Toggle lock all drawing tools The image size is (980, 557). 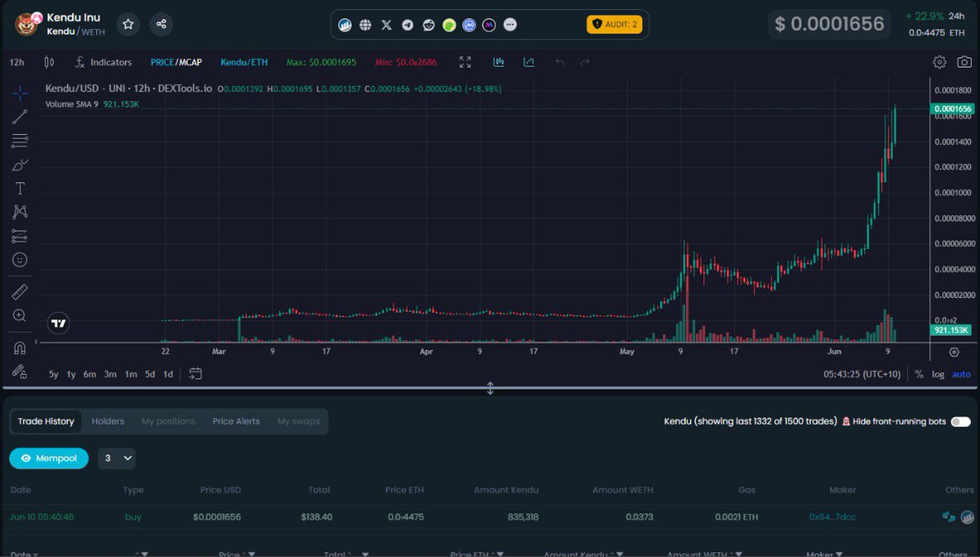click(20, 372)
